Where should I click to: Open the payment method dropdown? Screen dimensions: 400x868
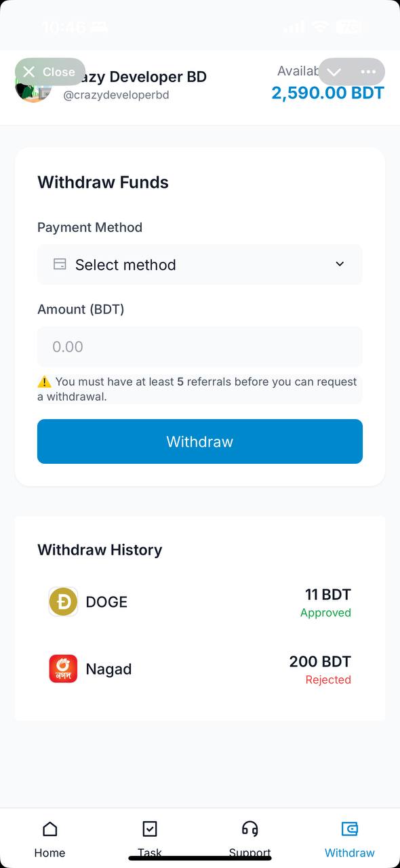coord(199,264)
